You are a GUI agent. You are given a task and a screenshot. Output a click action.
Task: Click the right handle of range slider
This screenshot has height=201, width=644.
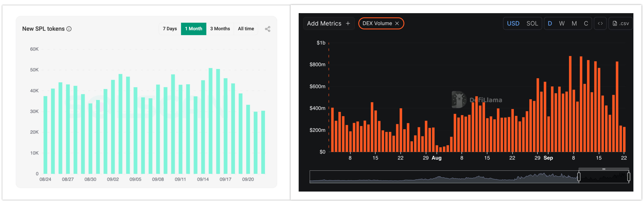pos(629,177)
